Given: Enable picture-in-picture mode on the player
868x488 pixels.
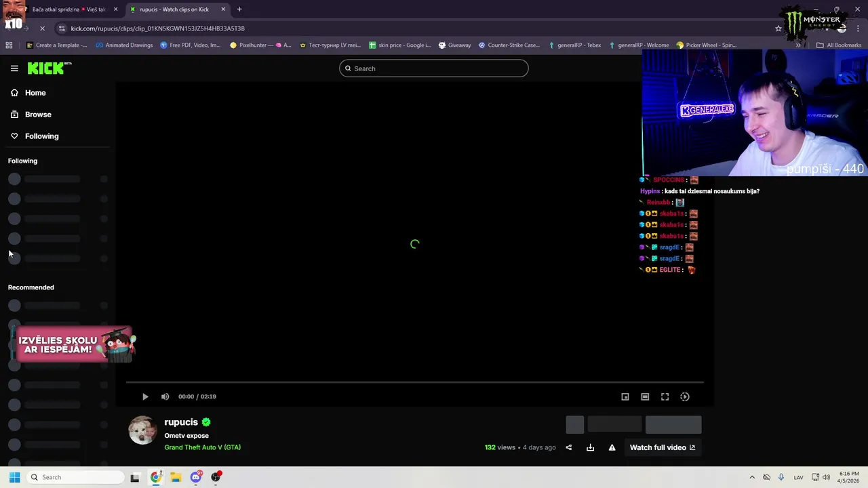Looking at the screenshot, I should point(625,396).
